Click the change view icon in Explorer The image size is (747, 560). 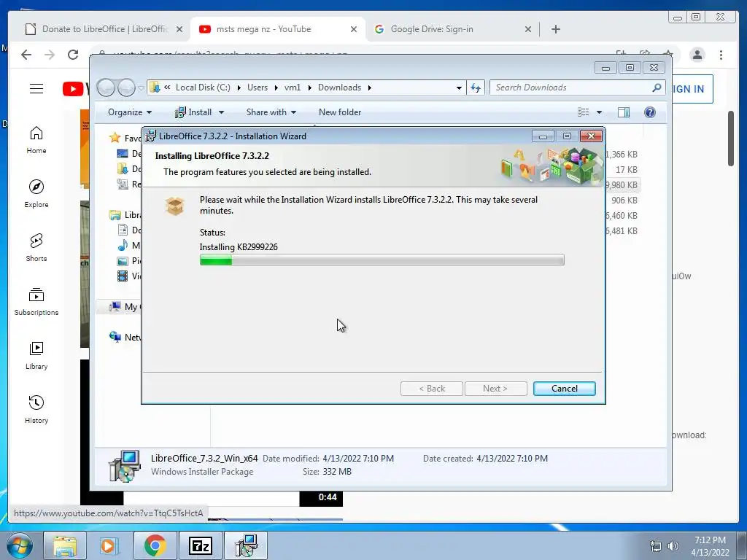click(583, 112)
